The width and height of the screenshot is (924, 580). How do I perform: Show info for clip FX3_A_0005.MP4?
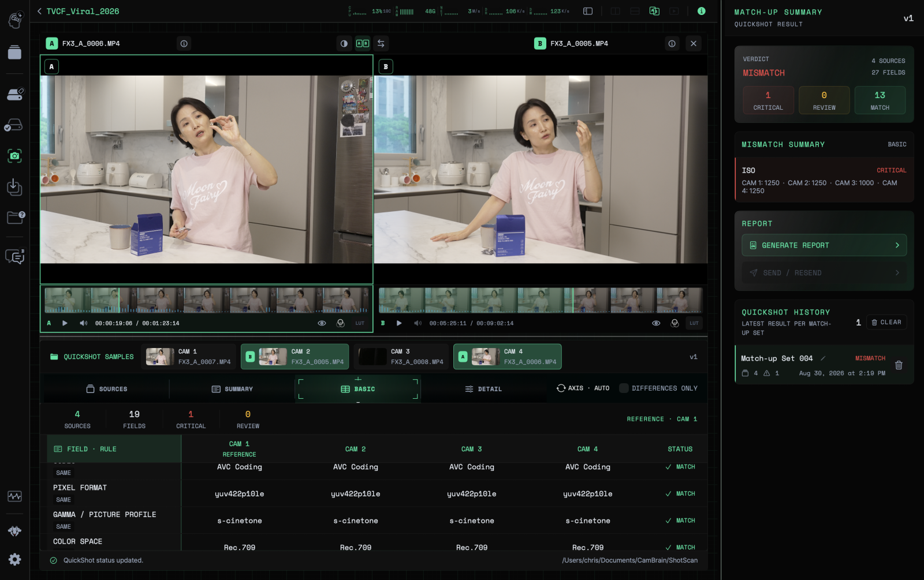[x=672, y=43]
